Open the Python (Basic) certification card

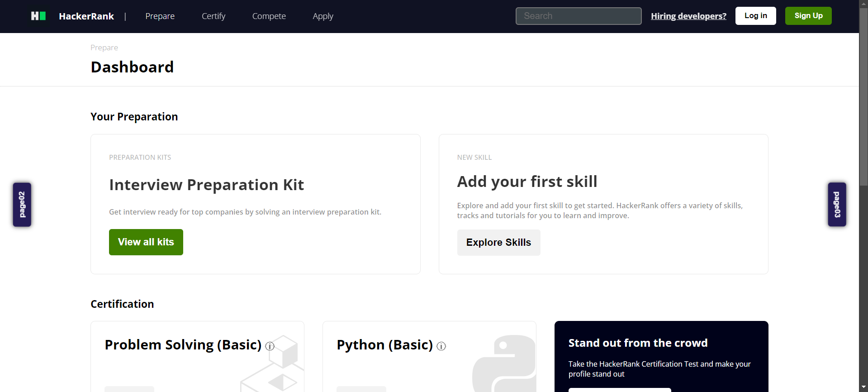(429, 357)
